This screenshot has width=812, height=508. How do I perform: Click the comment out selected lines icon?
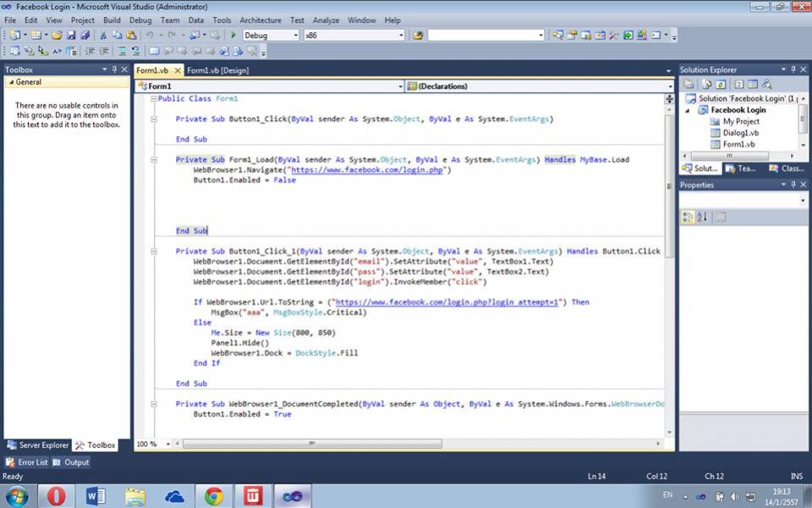pyautogui.click(x=122, y=51)
